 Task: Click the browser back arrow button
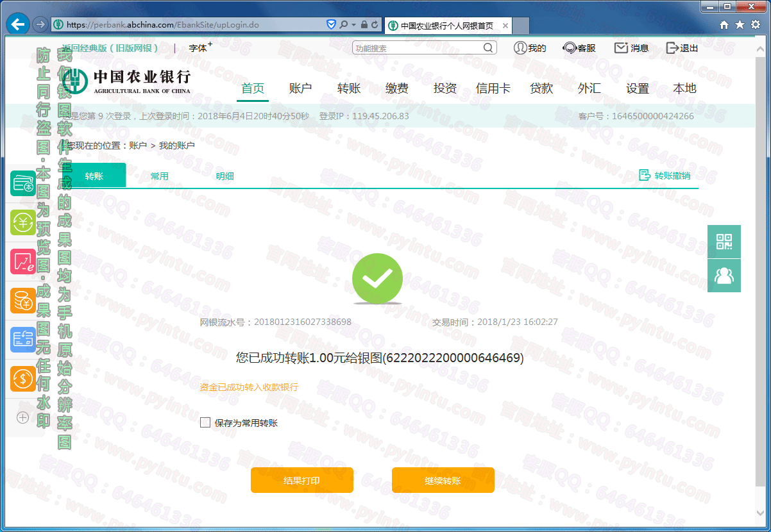(18, 25)
